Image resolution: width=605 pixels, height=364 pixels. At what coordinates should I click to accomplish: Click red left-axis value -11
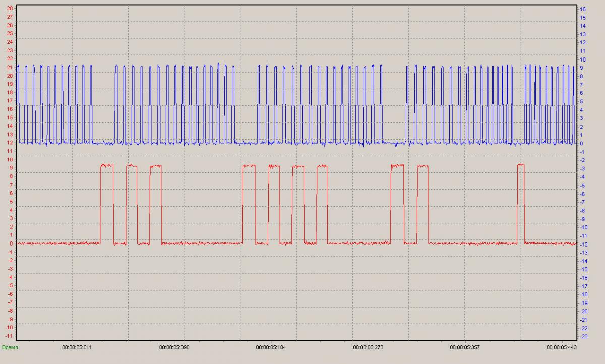[9, 336]
